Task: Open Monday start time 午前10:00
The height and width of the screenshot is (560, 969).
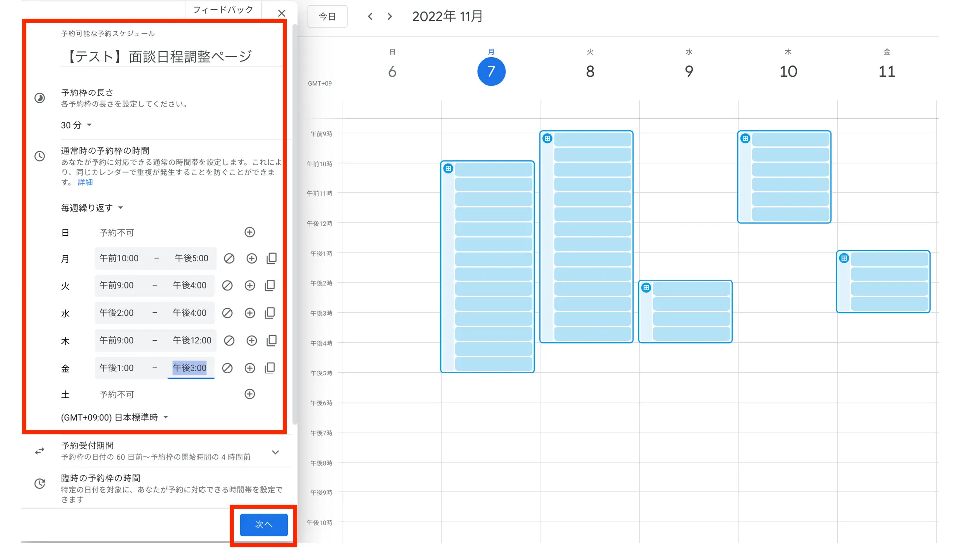Action: pos(119,258)
